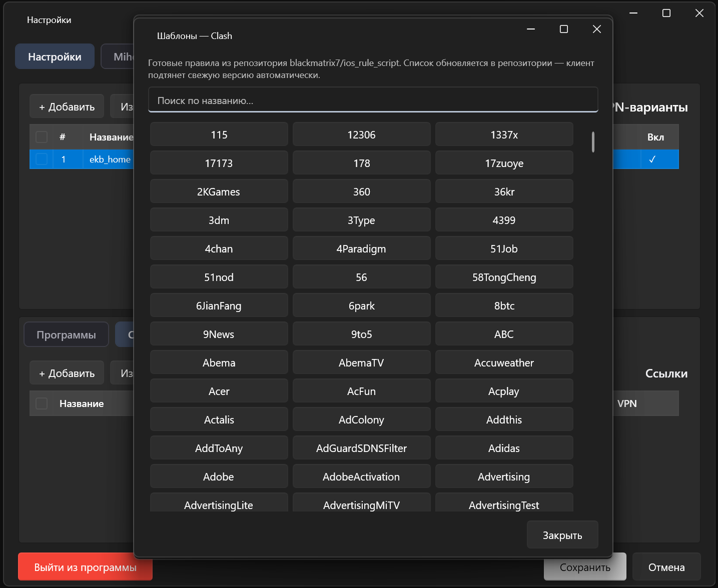Select the AcFun template
The image size is (718, 588).
click(x=362, y=391)
